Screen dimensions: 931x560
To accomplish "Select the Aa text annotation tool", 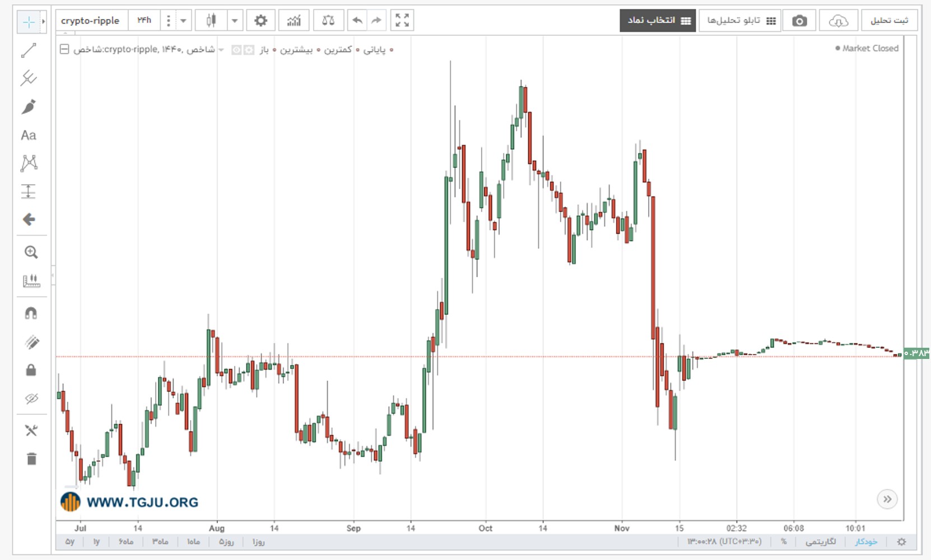I will click(29, 135).
